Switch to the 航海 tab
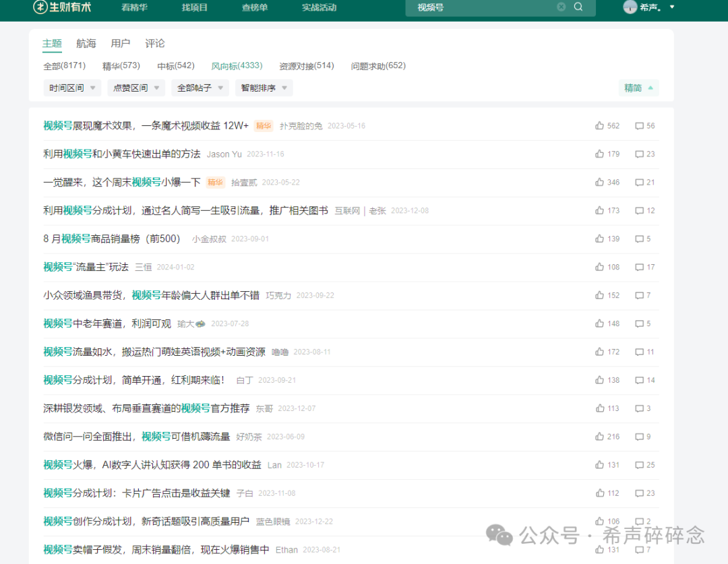This screenshot has width=728, height=564. tap(86, 43)
